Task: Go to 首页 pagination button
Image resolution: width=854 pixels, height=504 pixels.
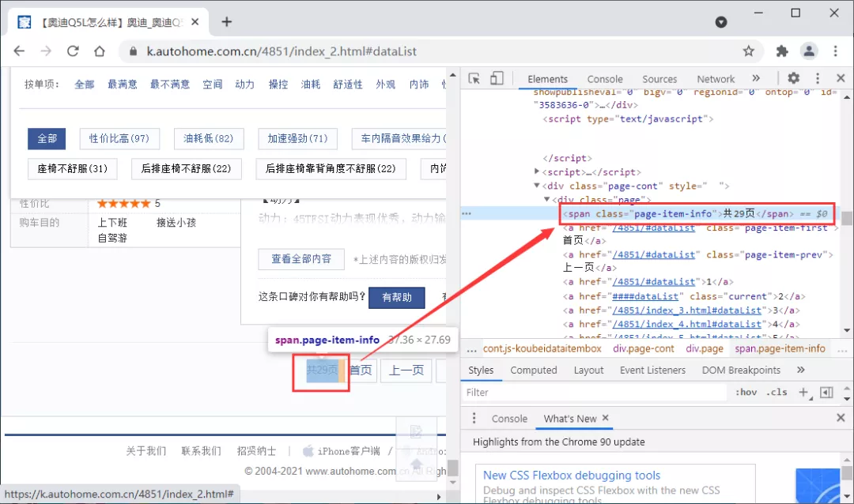Action: 361,370
